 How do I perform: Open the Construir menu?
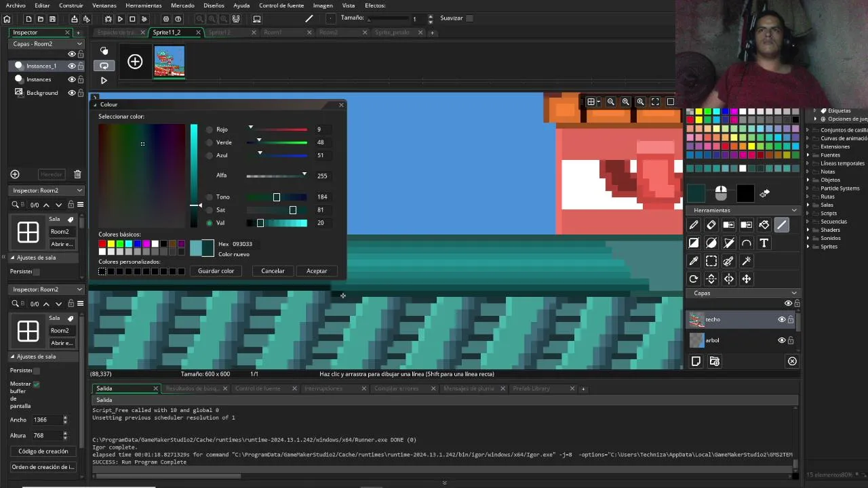(x=71, y=5)
